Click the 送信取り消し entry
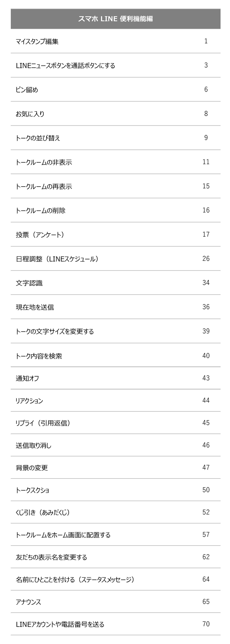This screenshot has height=644, width=230. coord(33,445)
